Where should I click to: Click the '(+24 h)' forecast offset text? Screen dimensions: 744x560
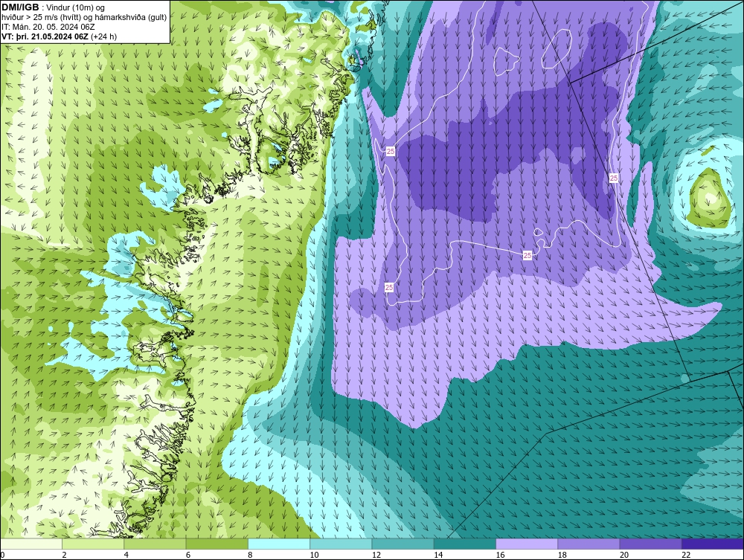click(104, 36)
